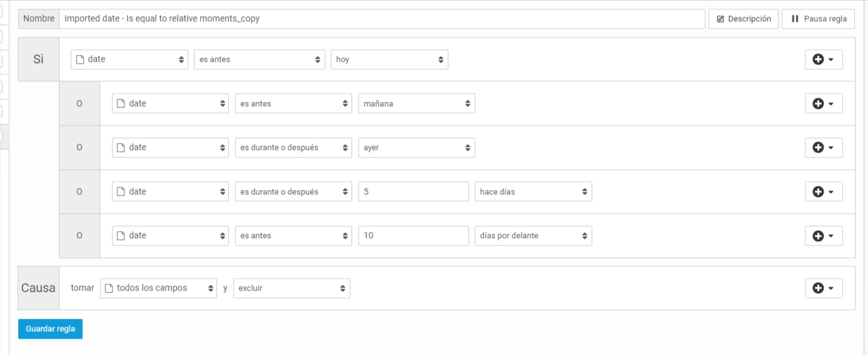
Task: Open the 'hoy' value dropdown
Action: (390, 59)
